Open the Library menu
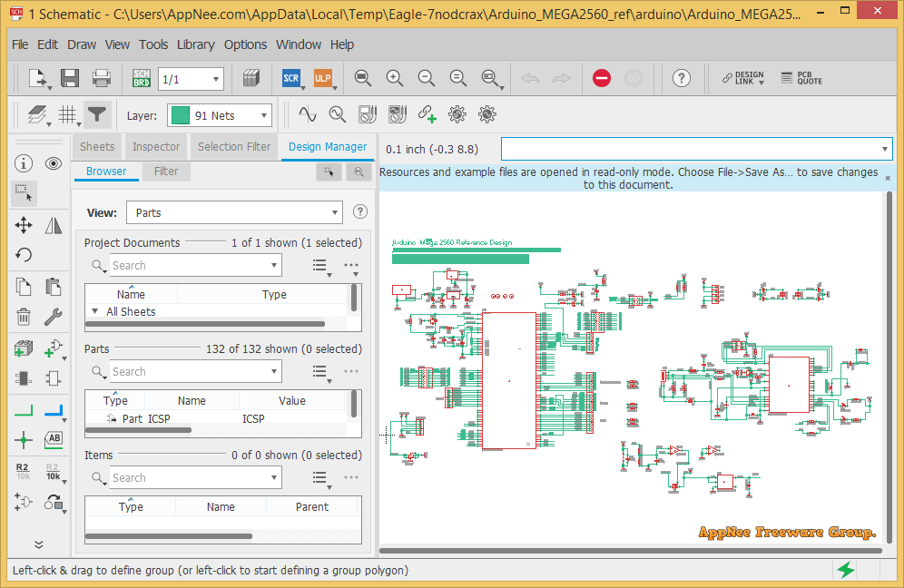904x588 pixels. tap(195, 44)
